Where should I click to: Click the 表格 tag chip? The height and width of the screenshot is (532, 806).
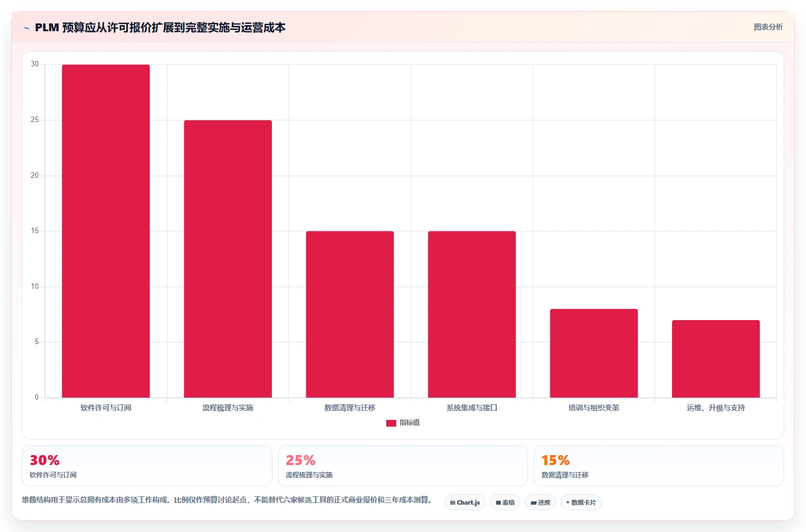(x=505, y=502)
